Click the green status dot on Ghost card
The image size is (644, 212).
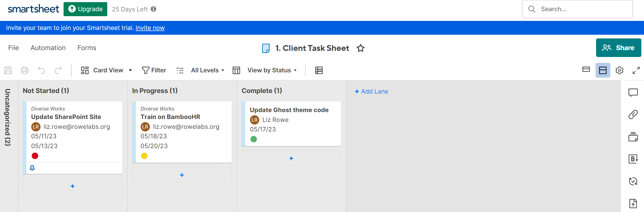coord(254,139)
